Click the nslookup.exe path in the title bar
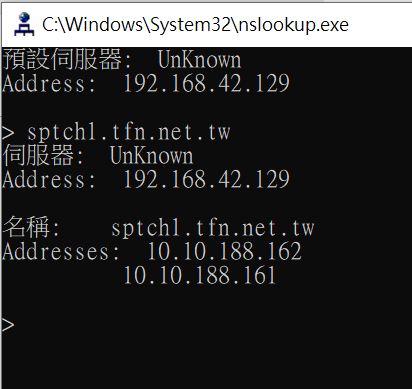The image size is (412, 389). (x=195, y=25)
